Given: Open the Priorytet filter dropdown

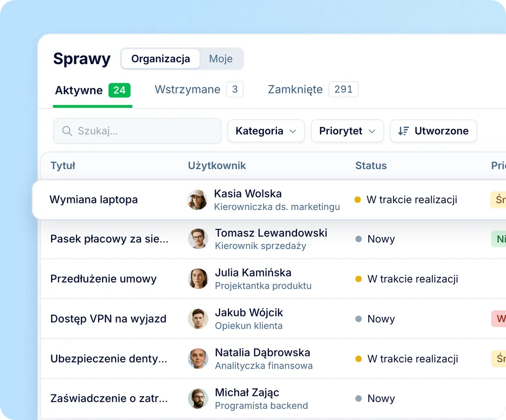Looking at the screenshot, I should (x=347, y=131).
